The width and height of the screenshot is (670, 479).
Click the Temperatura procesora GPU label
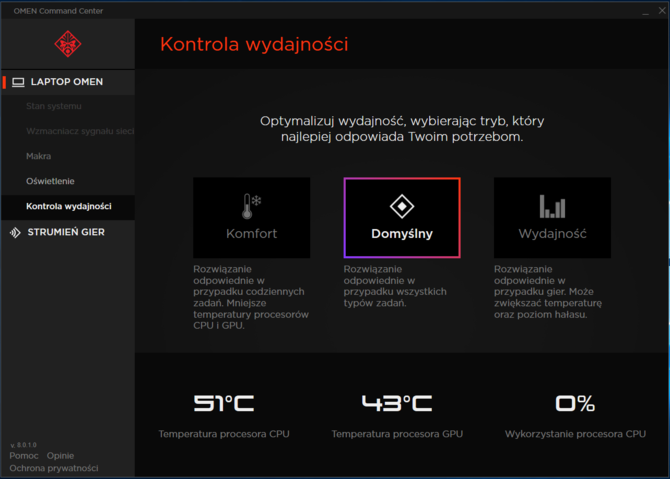tap(397, 434)
